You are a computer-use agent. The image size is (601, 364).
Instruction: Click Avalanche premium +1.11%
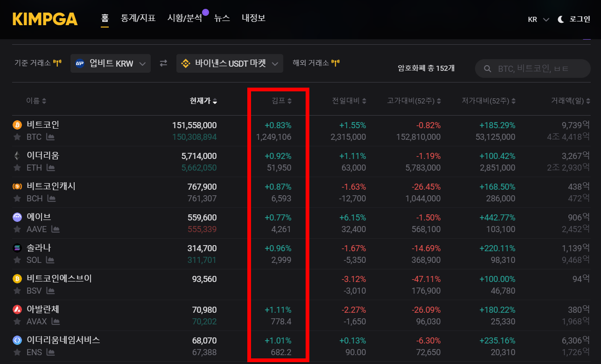(278, 310)
